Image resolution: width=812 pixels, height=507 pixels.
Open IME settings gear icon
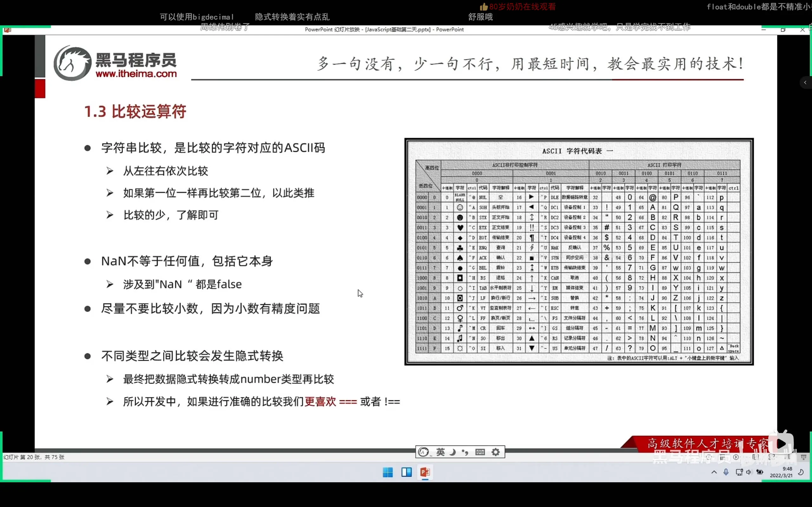coord(495,452)
